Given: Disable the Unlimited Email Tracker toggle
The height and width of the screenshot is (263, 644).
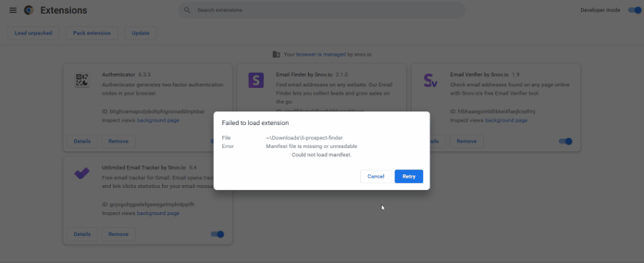Looking at the screenshot, I should pyautogui.click(x=217, y=234).
